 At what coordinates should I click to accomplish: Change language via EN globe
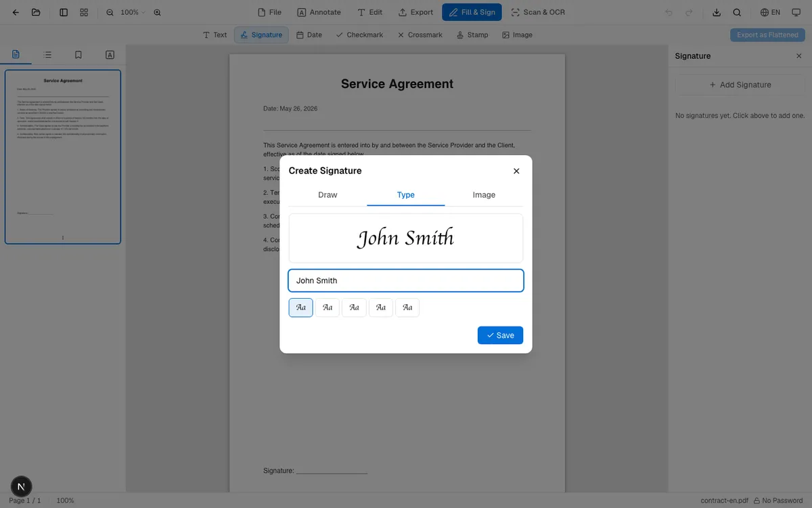770,12
